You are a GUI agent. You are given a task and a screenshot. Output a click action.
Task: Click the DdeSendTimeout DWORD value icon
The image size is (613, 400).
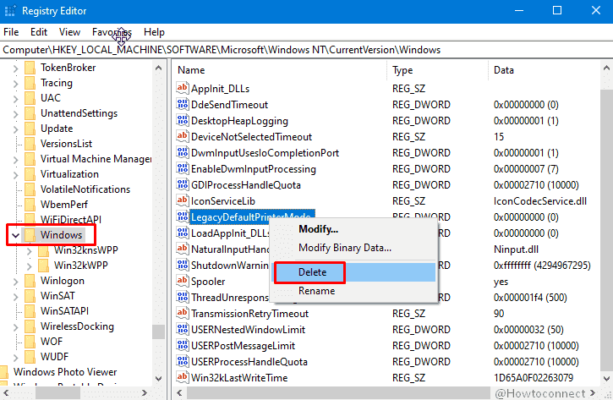tap(182, 104)
